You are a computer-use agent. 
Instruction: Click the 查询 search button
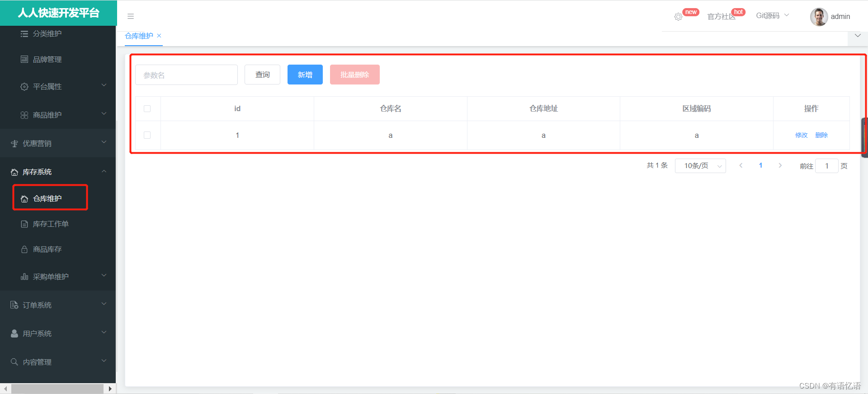click(262, 75)
